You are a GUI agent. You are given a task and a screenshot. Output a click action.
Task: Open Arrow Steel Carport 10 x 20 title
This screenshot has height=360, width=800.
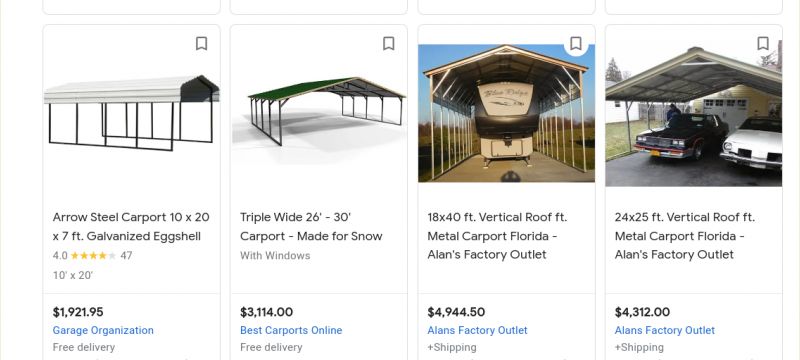(x=131, y=226)
